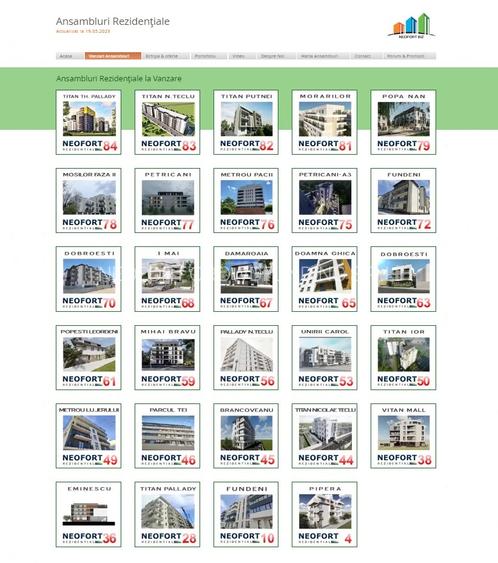Open the Titan Th. Pallady Neofort 84 card
This screenshot has height=563, width=498.
pos(89,122)
